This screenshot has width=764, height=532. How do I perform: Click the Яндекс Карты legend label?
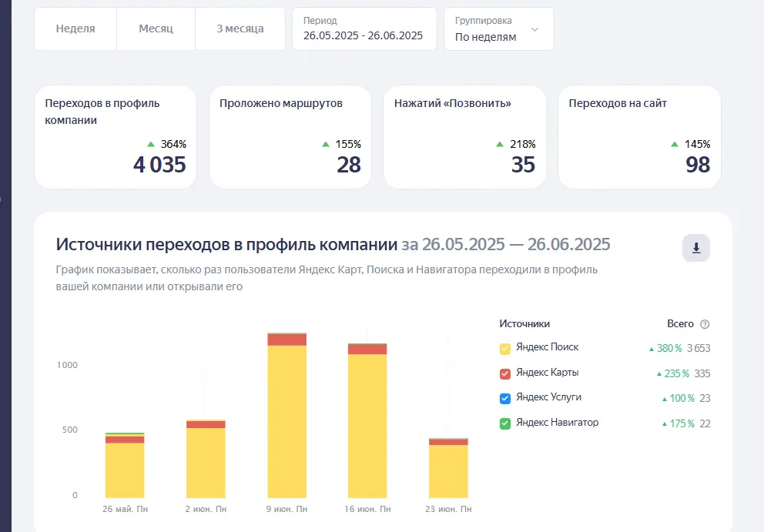click(547, 373)
